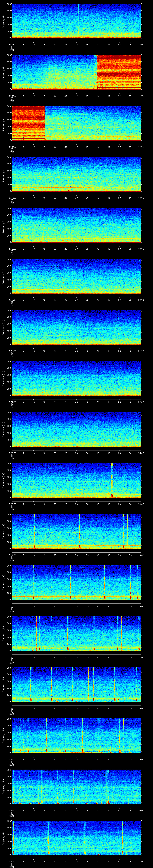Screen dimensions: 153x868
Task: Click the 26:00 end time label
Action: coord(141,606)
